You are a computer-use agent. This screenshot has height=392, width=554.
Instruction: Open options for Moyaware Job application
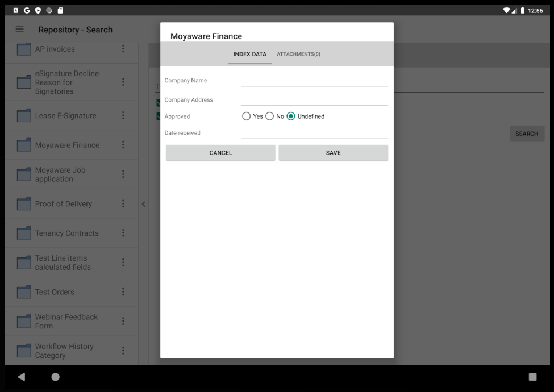click(x=123, y=174)
